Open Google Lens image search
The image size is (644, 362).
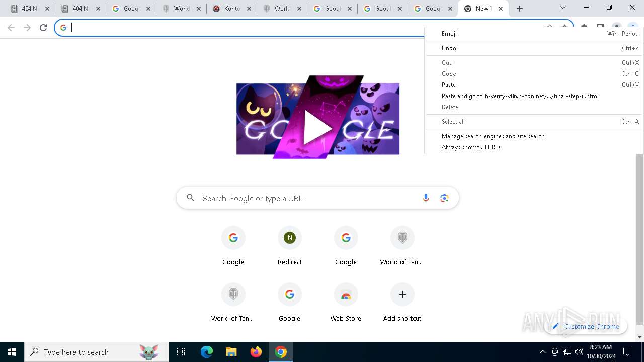(x=444, y=198)
